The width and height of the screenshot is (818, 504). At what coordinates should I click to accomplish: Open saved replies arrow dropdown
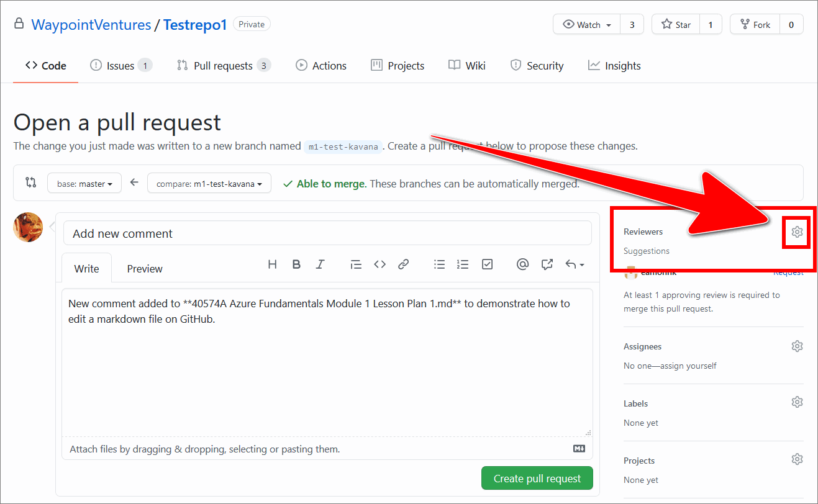click(575, 264)
